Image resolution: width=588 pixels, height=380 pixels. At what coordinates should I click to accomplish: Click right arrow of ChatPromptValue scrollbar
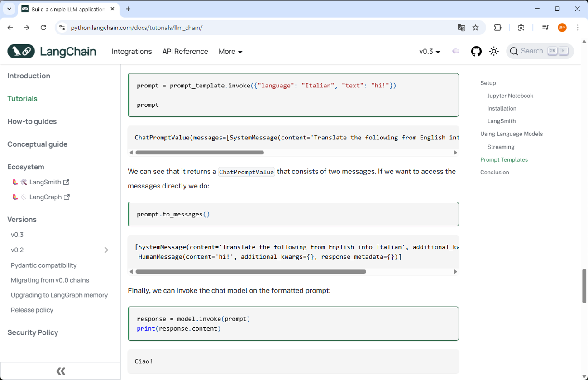(x=455, y=153)
